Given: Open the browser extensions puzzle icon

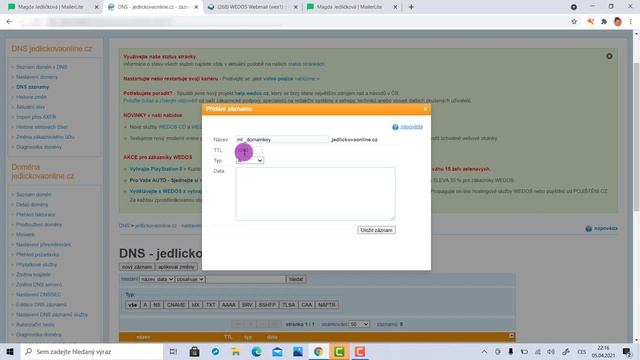Looking at the screenshot, I should [604, 22].
